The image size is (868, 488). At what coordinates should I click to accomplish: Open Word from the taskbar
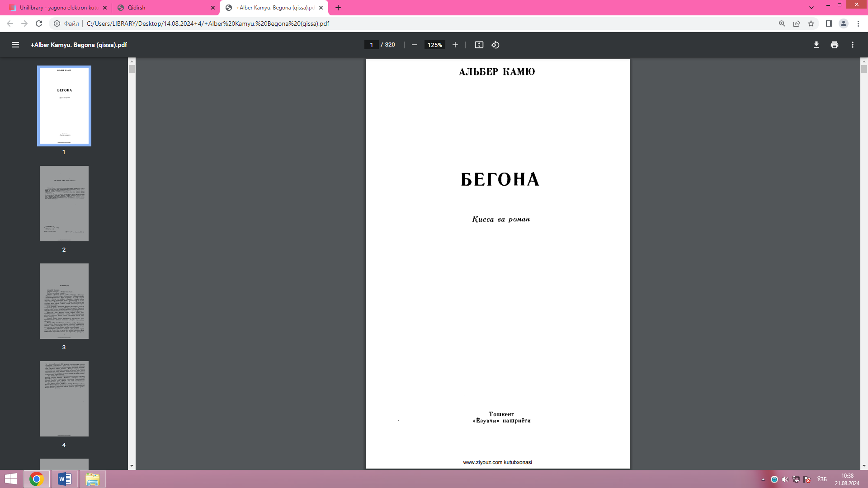pos(65,479)
